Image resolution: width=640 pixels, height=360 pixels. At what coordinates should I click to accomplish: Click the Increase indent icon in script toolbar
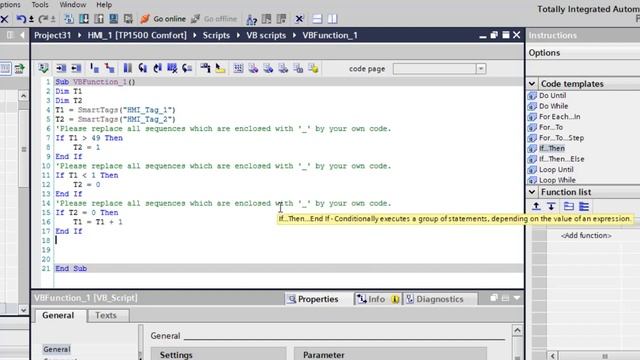tap(61, 68)
